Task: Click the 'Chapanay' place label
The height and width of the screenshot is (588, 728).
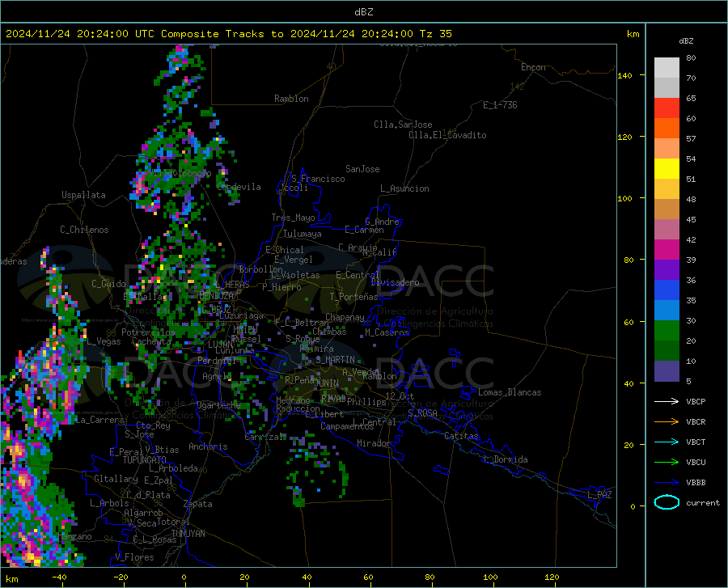Action: click(345, 317)
